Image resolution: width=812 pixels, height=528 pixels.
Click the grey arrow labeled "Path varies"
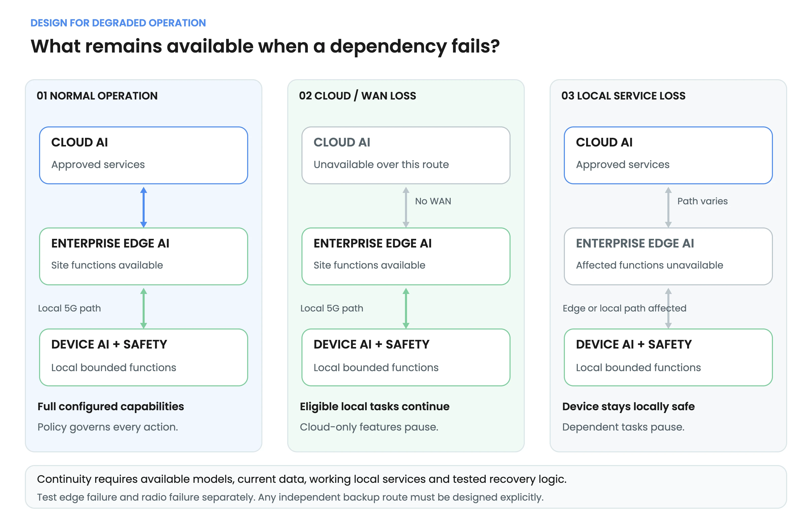pyautogui.click(x=668, y=207)
